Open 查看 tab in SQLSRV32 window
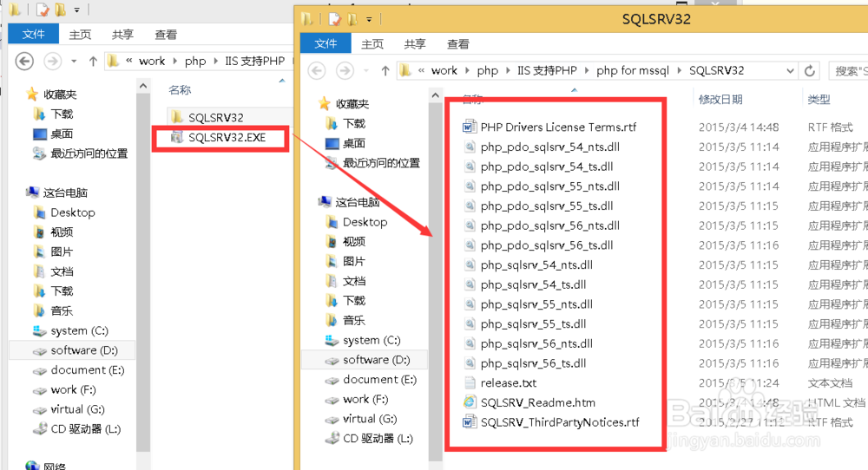 click(x=457, y=43)
